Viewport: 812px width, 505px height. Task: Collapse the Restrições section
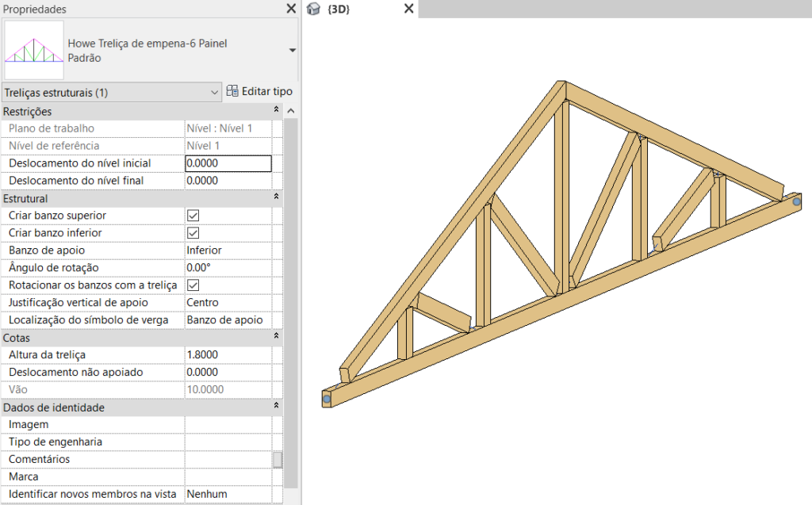(276, 109)
